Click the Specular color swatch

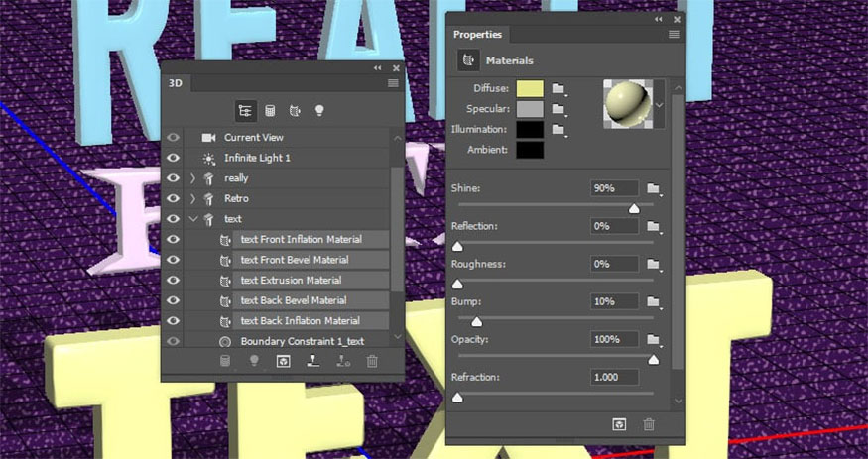(530, 109)
